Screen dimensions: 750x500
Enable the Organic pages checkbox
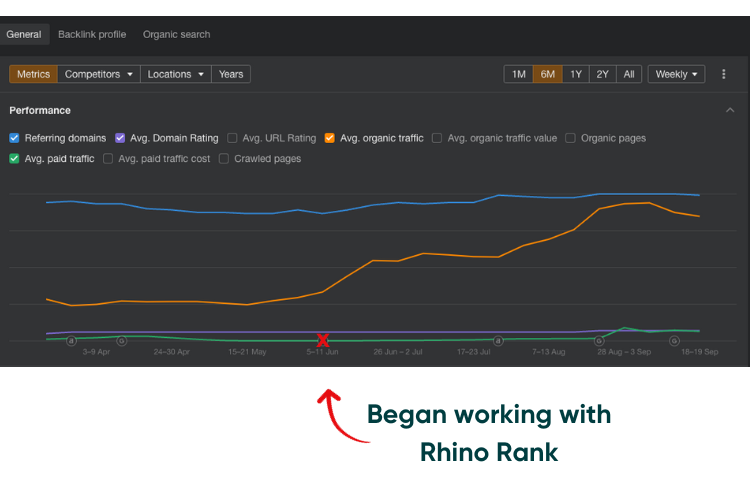point(570,138)
